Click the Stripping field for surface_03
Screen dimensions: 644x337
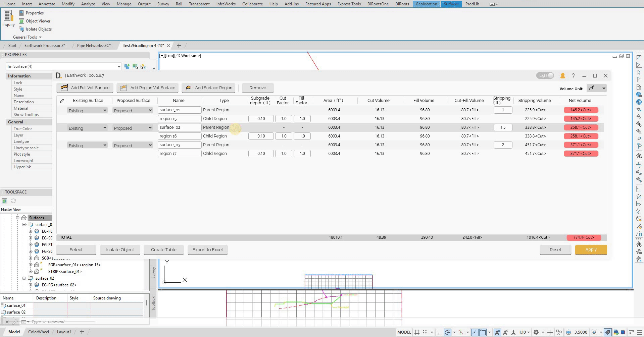pyautogui.click(x=502, y=145)
